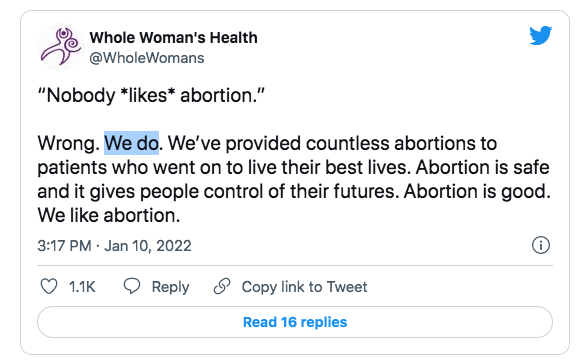Select the Reply text label

pyautogui.click(x=170, y=287)
